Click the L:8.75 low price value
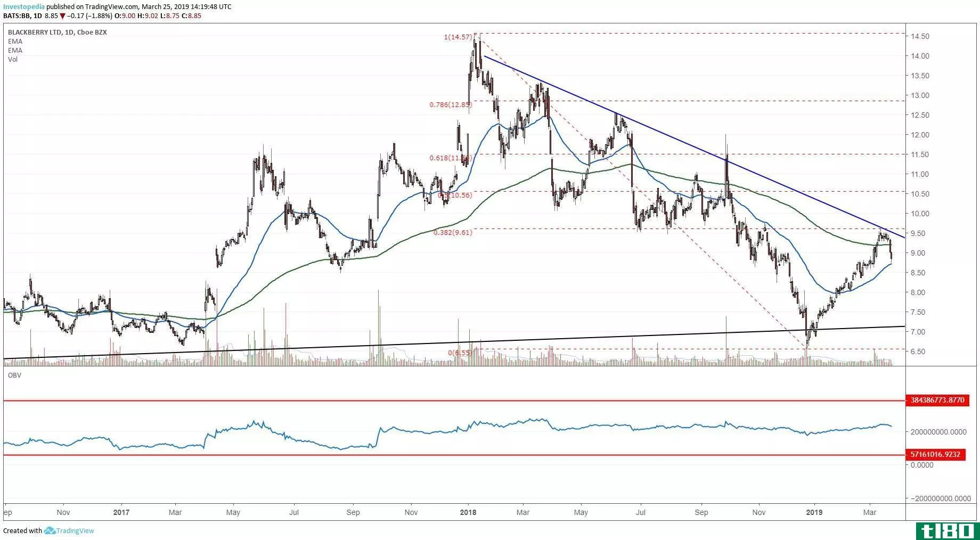980x540 pixels. (169, 16)
